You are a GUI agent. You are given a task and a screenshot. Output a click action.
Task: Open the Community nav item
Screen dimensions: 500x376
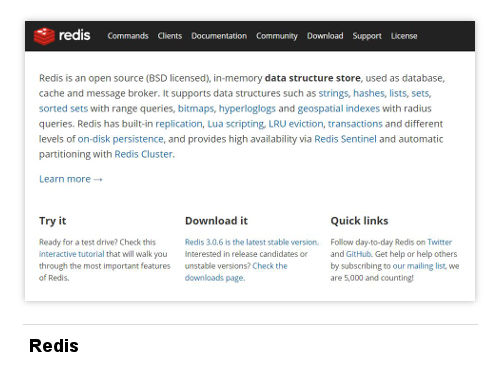pyautogui.click(x=277, y=36)
